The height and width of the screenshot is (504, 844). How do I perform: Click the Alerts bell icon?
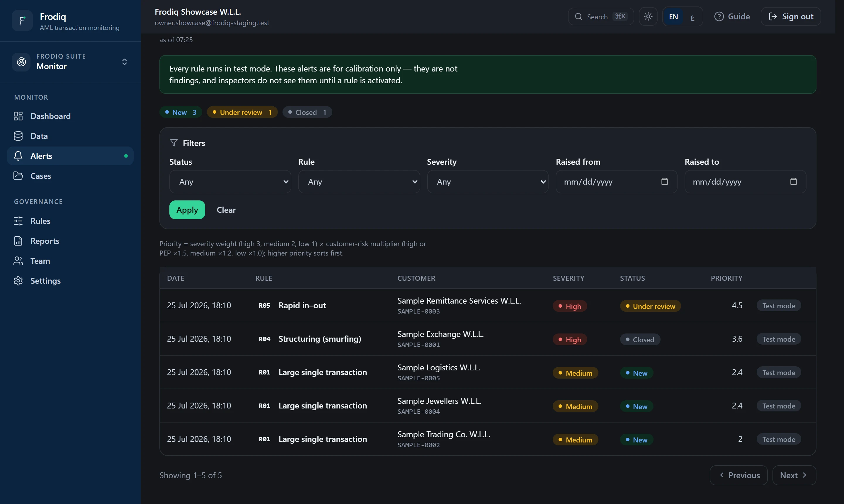pos(18,156)
